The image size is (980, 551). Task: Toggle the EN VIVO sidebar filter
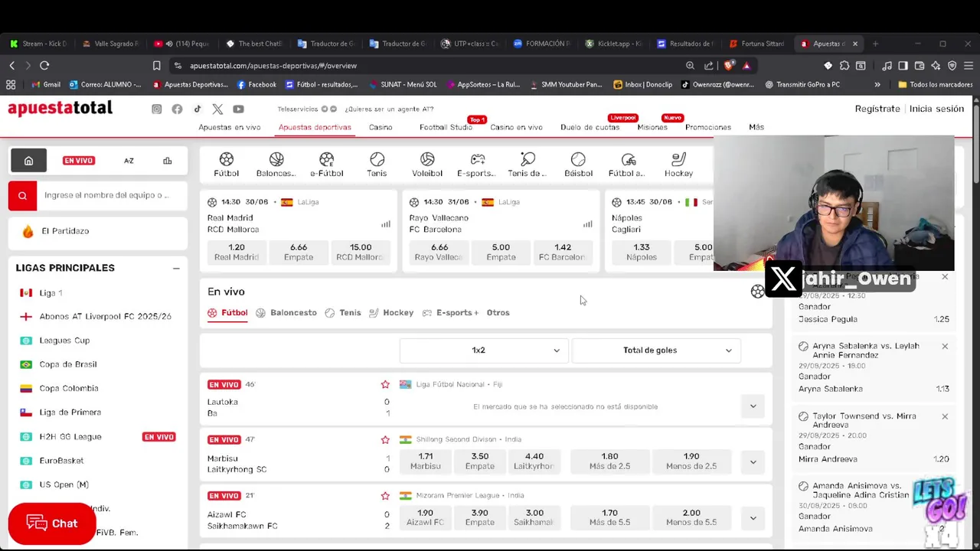coord(79,161)
